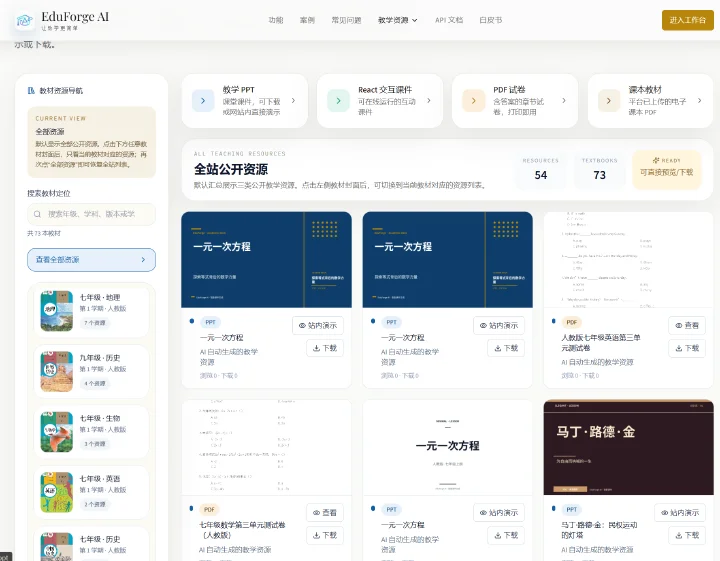
Task: Click the 进入工作台 button
Action: click(x=687, y=20)
